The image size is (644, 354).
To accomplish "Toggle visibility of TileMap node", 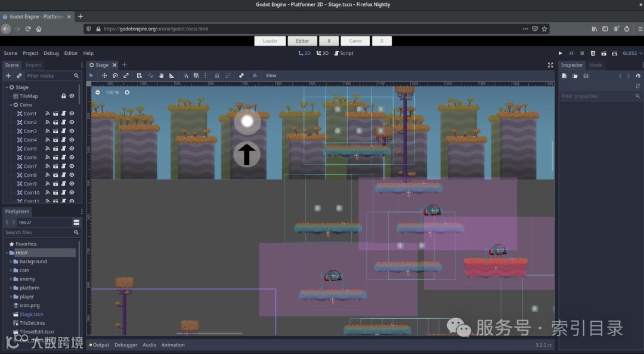I will (72, 96).
